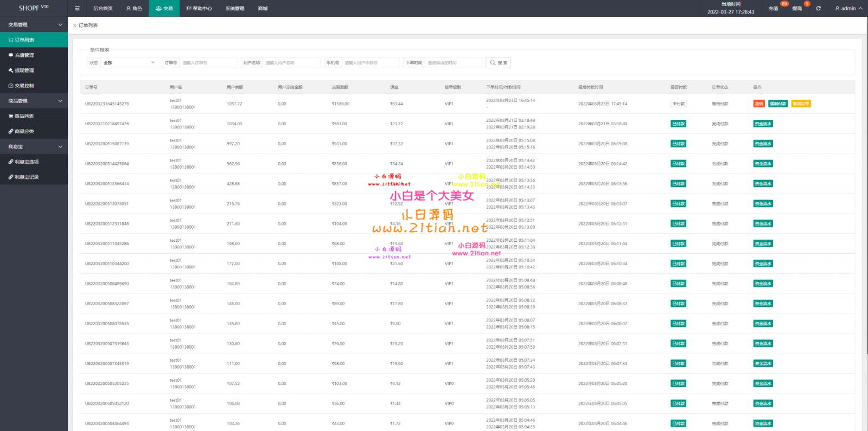Open 系统管理 top menu
868x431 pixels.
point(235,8)
